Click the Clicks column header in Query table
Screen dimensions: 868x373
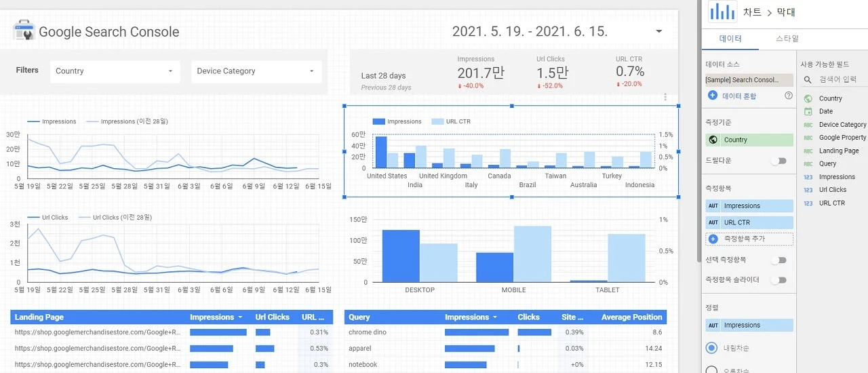(x=529, y=317)
